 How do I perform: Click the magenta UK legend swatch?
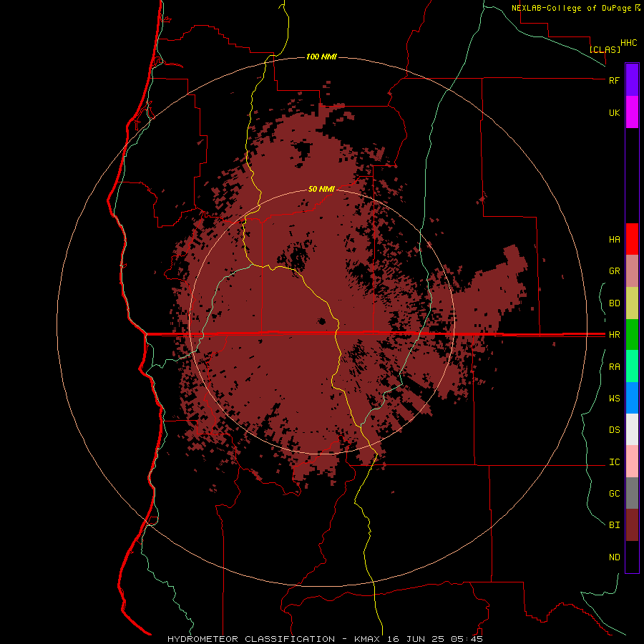(x=632, y=112)
